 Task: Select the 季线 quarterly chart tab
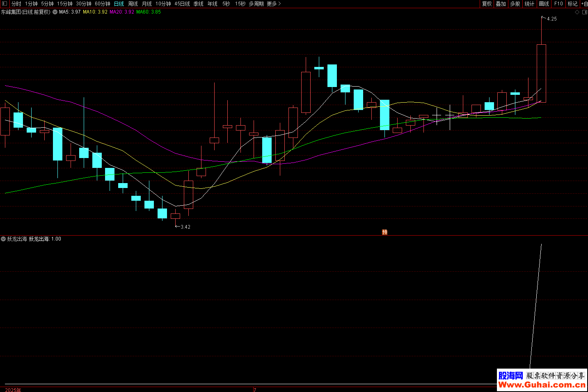click(x=199, y=4)
